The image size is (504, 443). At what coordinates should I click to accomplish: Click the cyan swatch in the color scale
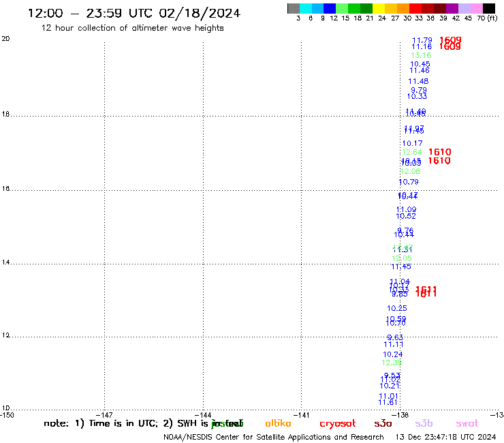(306, 8)
